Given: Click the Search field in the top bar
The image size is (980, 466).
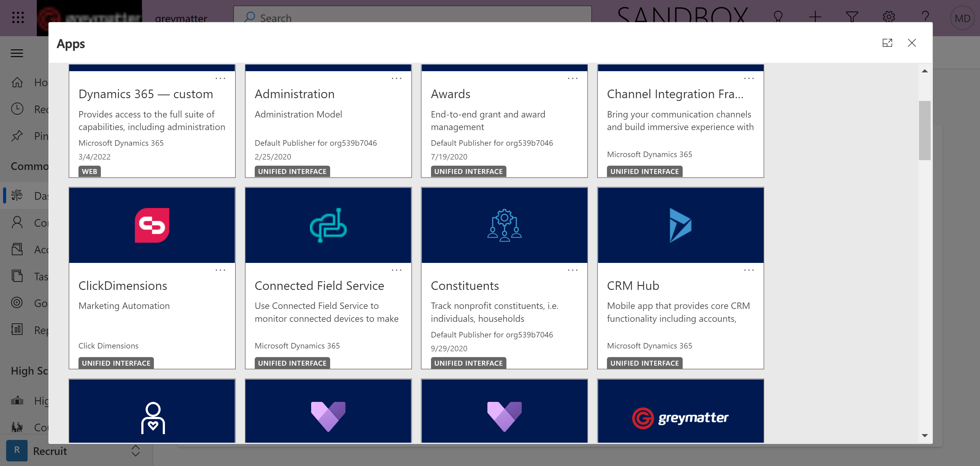Looking at the screenshot, I should pyautogui.click(x=412, y=17).
